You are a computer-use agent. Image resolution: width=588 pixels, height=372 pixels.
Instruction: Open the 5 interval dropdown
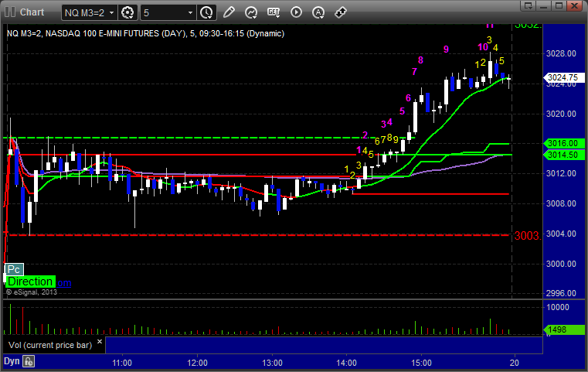pos(191,13)
